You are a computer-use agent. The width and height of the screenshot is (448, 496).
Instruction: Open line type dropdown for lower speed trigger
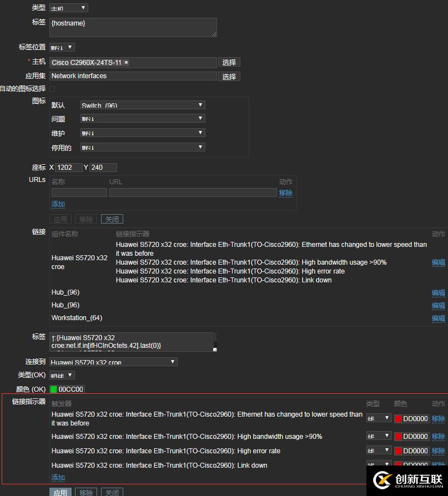379,418
